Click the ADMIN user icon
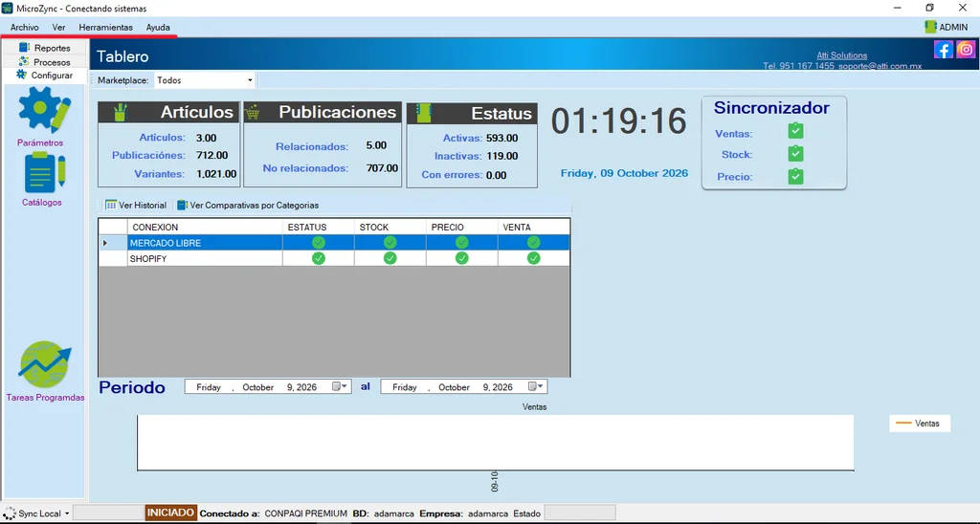 pyautogui.click(x=930, y=27)
